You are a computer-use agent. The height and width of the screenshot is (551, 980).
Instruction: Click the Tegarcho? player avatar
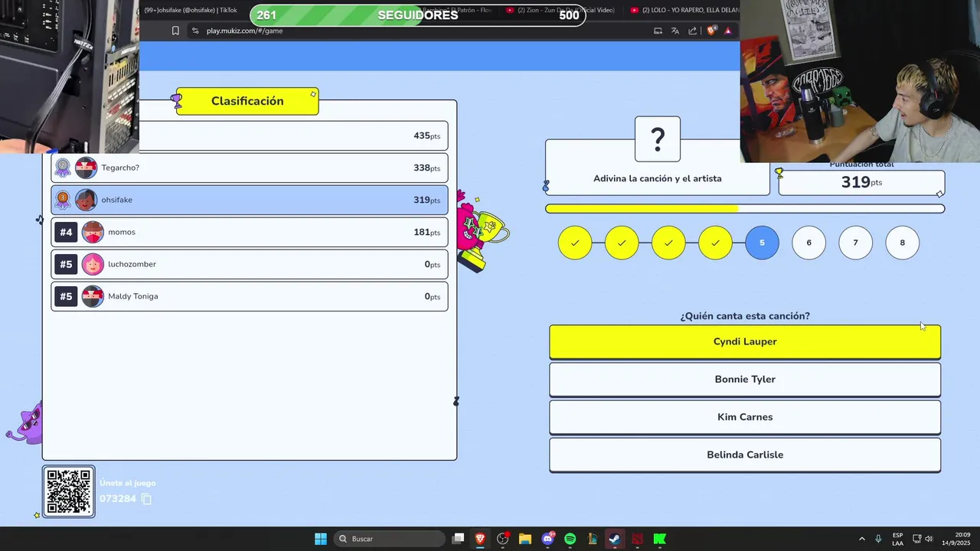(86, 168)
